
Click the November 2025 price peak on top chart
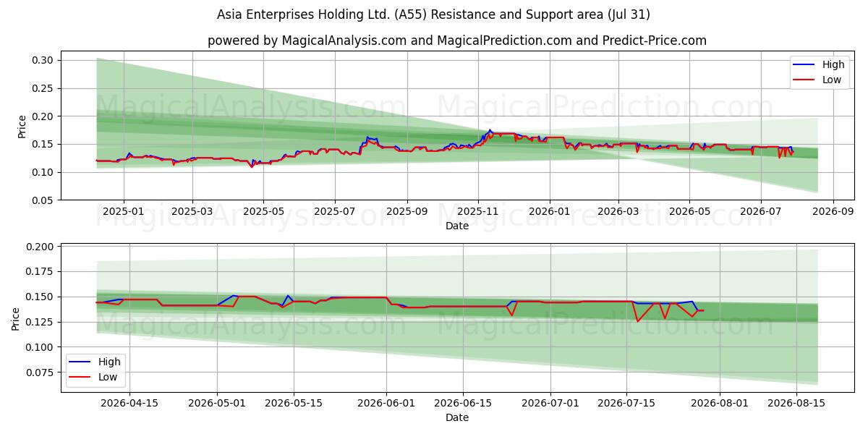click(490, 130)
